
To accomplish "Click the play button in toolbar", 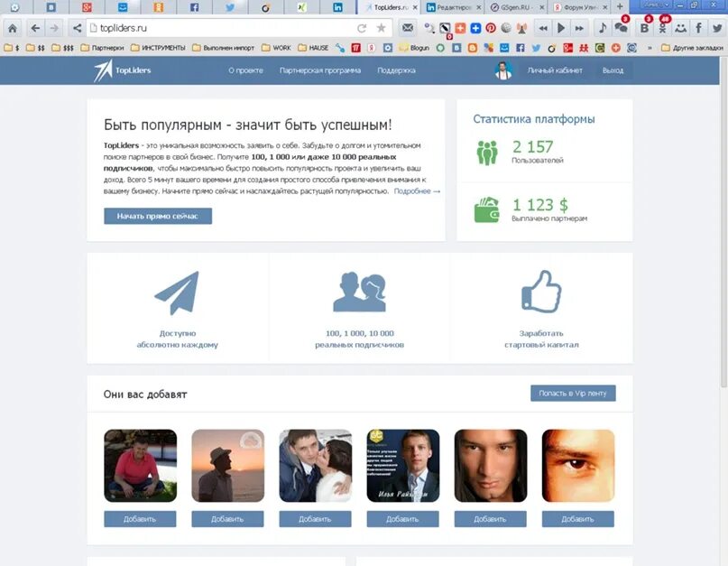I will pos(561,28).
